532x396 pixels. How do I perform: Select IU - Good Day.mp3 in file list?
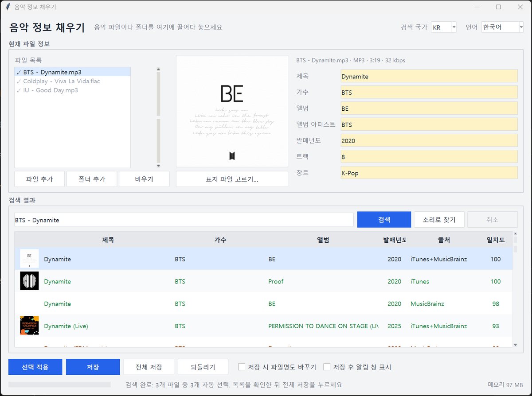tap(73, 90)
